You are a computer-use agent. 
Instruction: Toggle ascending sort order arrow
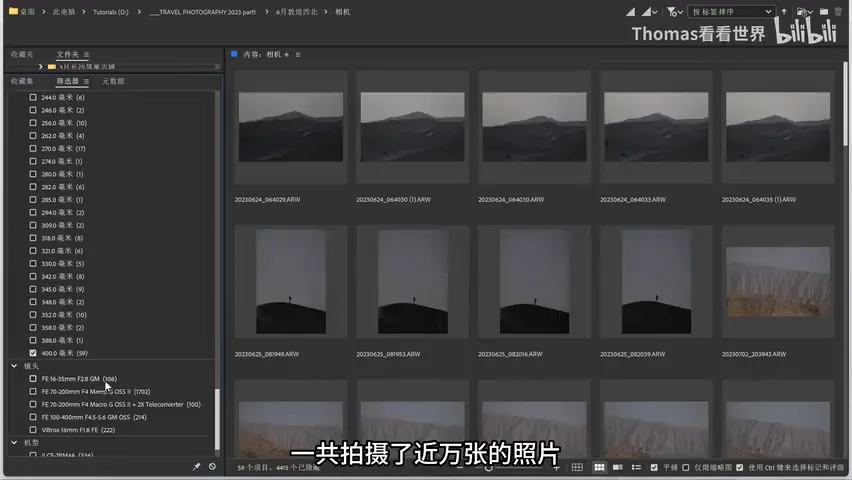click(784, 12)
